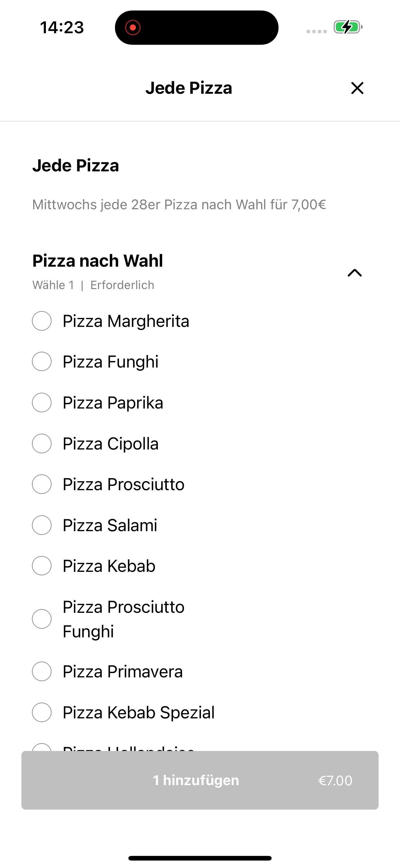Select Pizza Primavera

[42, 671]
